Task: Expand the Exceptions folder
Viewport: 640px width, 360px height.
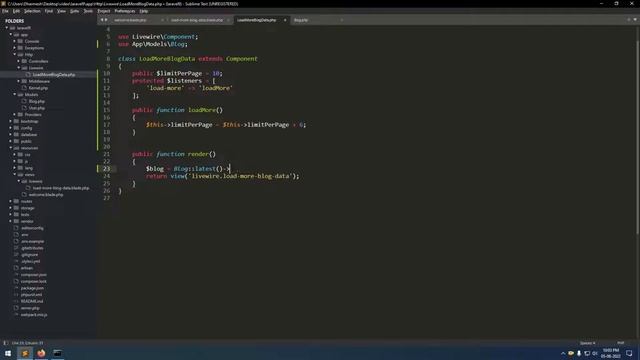Action: coord(15,48)
